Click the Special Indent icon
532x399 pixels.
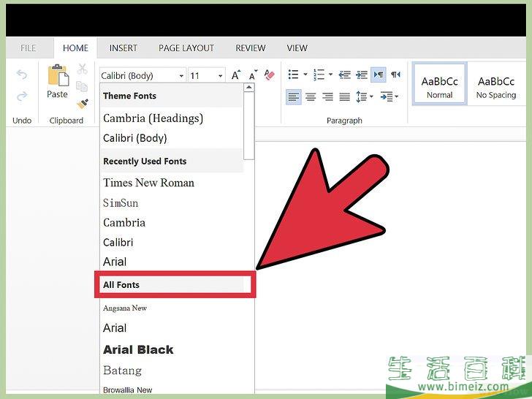pyautogui.click(x=387, y=96)
